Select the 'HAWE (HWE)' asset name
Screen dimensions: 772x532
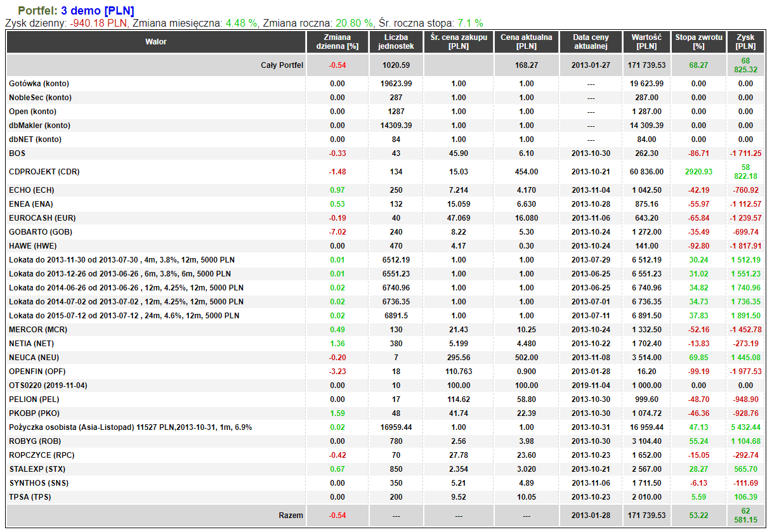point(33,246)
